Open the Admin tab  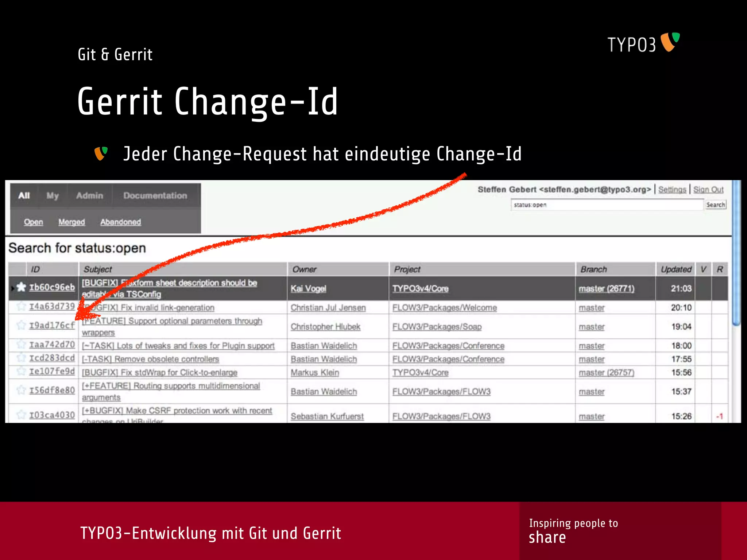pyautogui.click(x=90, y=196)
